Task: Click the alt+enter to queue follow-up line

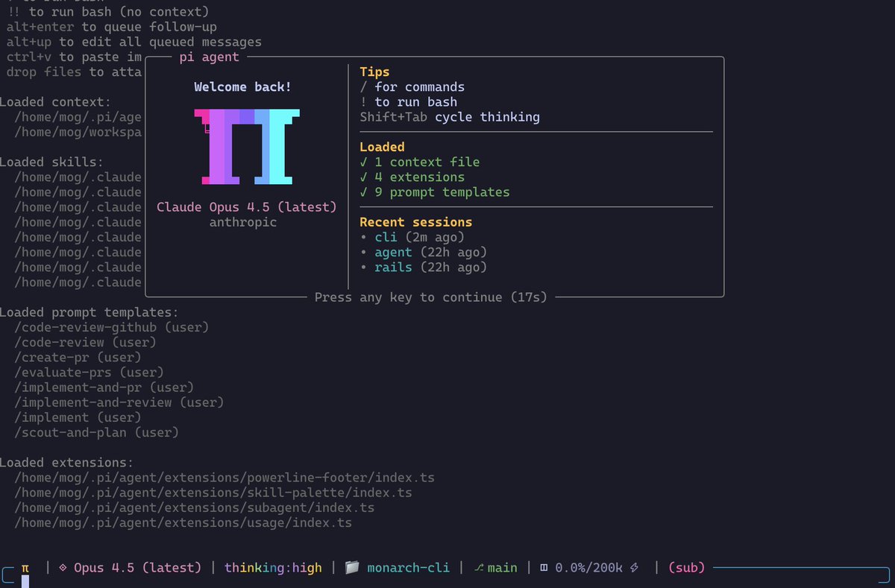Action: click(111, 27)
